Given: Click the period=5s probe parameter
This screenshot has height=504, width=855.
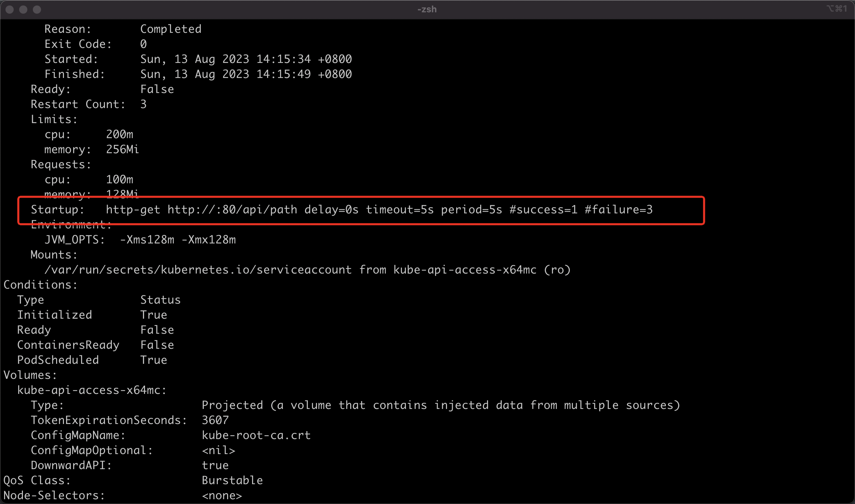Looking at the screenshot, I should [472, 210].
